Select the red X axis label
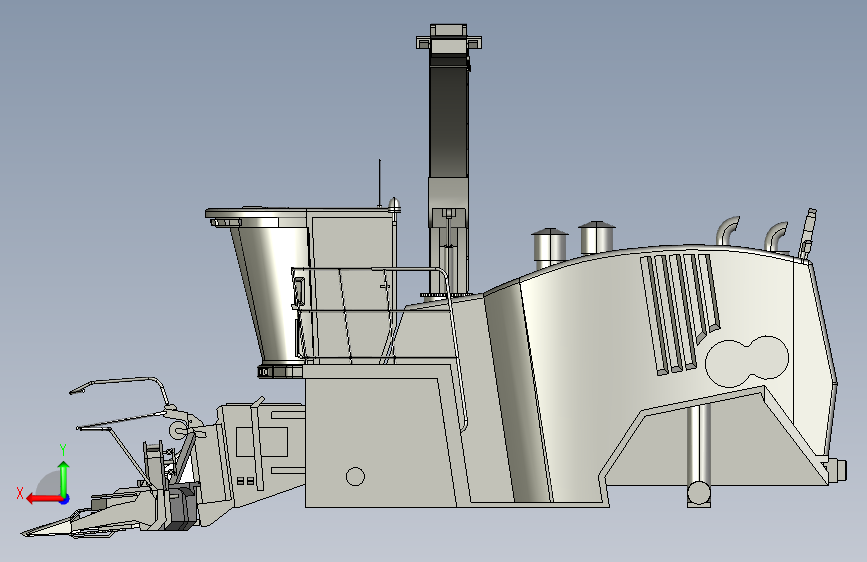This screenshot has height=562, width=867. click(x=20, y=493)
